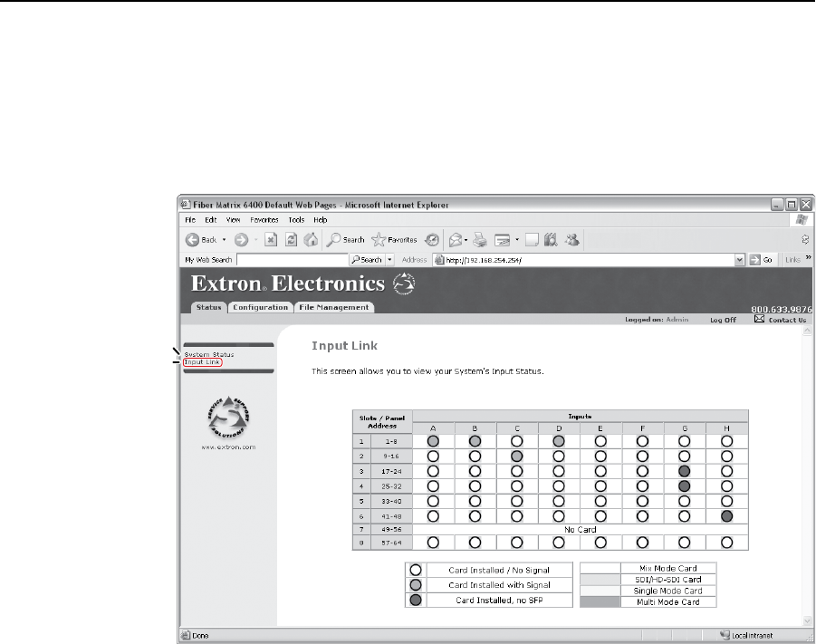Open the Mail button dropdown arrow
Screen dimensions: 816x644
[466, 240]
